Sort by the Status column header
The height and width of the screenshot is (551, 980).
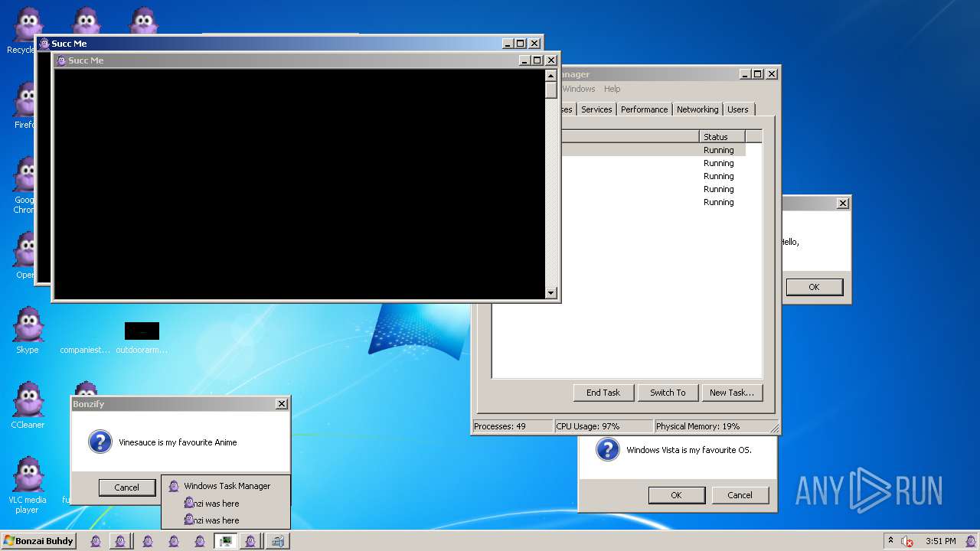[x=722, y=136]
